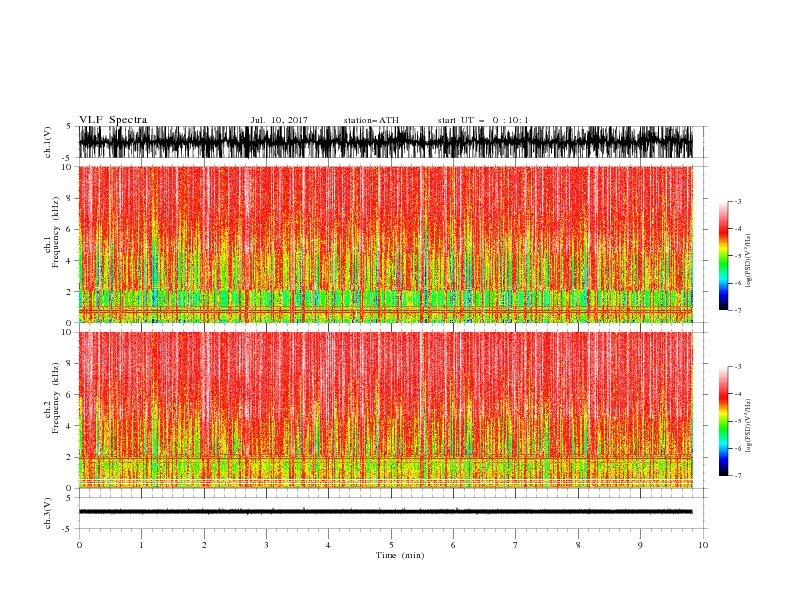This screenshot has width=792, height=612.
Task: Click the ch.1 'Frequency (kHz)' axis label
Action: coord(56,232)
